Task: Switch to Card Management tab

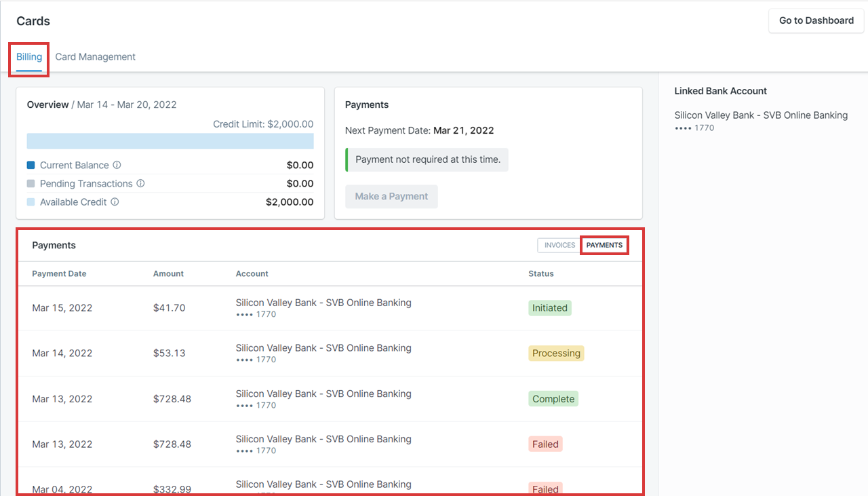Action: 95,57
